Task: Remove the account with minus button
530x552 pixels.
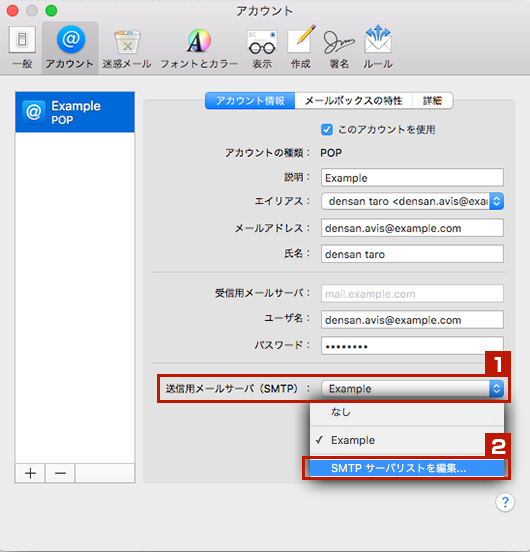Action: pyautogui.click(x=60, y=473)
